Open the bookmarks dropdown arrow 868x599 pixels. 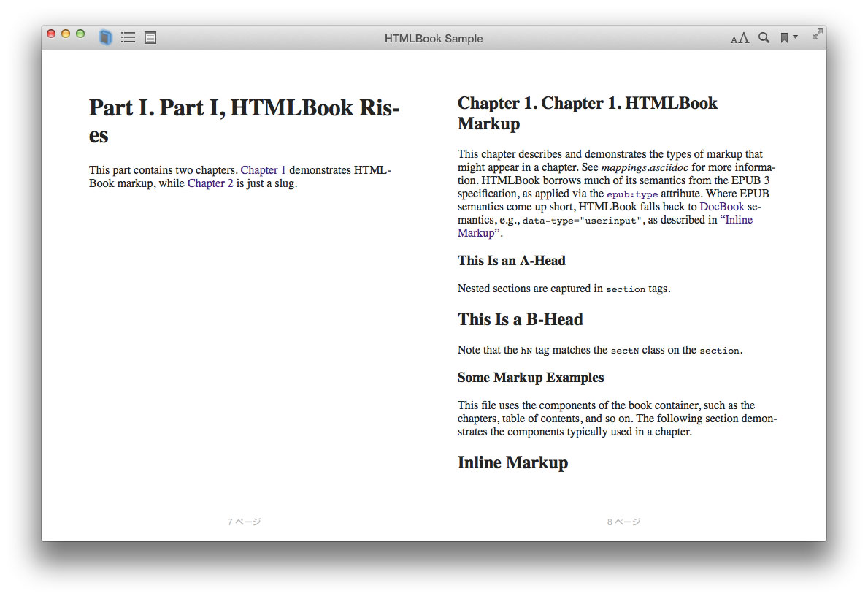pos(795,37)
